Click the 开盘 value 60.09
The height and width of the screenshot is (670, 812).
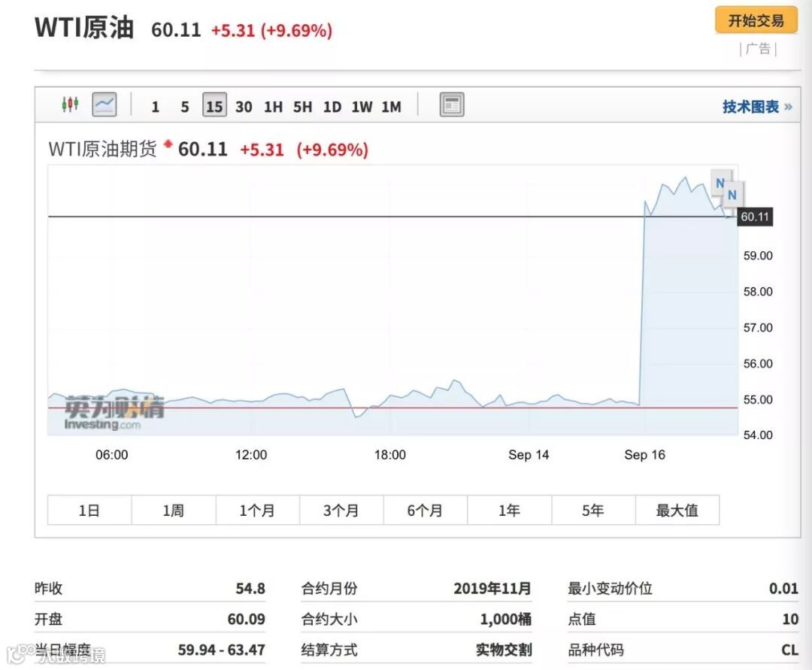(247, 619)
